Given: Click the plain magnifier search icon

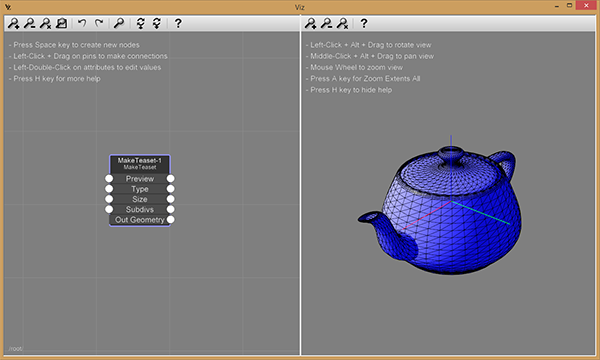Looking at the screenshot, I should [x=119, y=23].
